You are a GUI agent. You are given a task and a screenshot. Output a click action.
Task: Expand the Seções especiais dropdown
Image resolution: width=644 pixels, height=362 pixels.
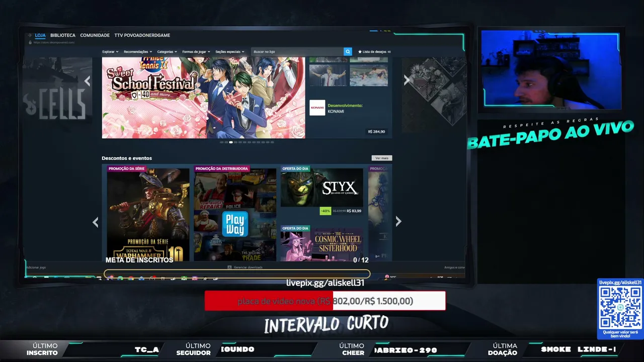click(x=229, y=52)
